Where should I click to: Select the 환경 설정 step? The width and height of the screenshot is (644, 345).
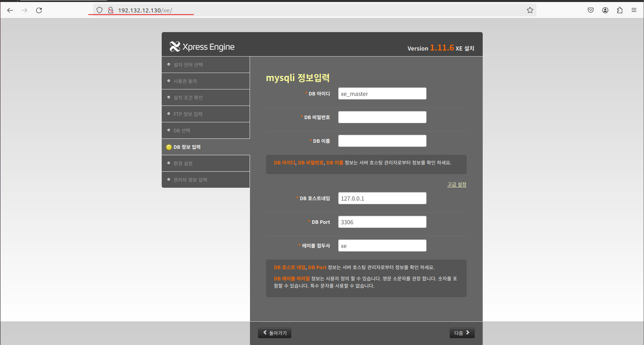tap(205, 163)
